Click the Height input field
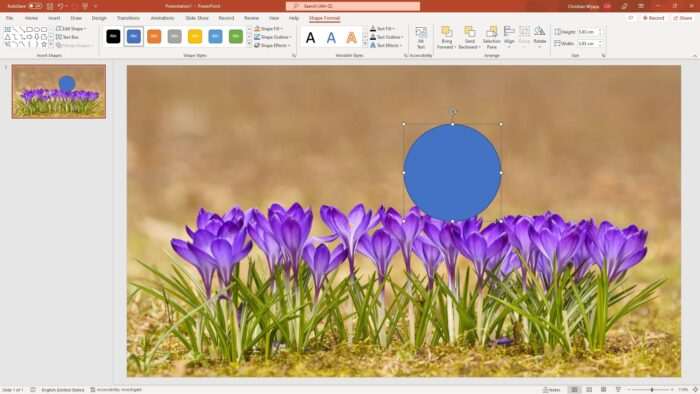Screen dimensions: 700x394 [x=589, y=32]
